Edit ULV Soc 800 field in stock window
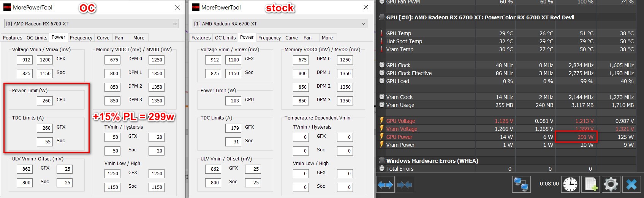The height and width of the screenshot is (198, 644). [213, 182]
